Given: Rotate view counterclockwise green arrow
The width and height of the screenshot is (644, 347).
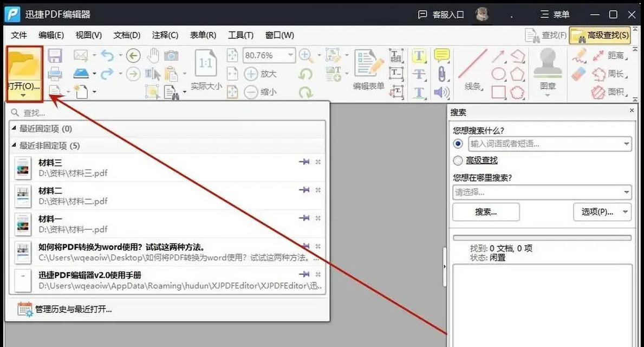Looking at the screenshot, I should pos(305,74).
